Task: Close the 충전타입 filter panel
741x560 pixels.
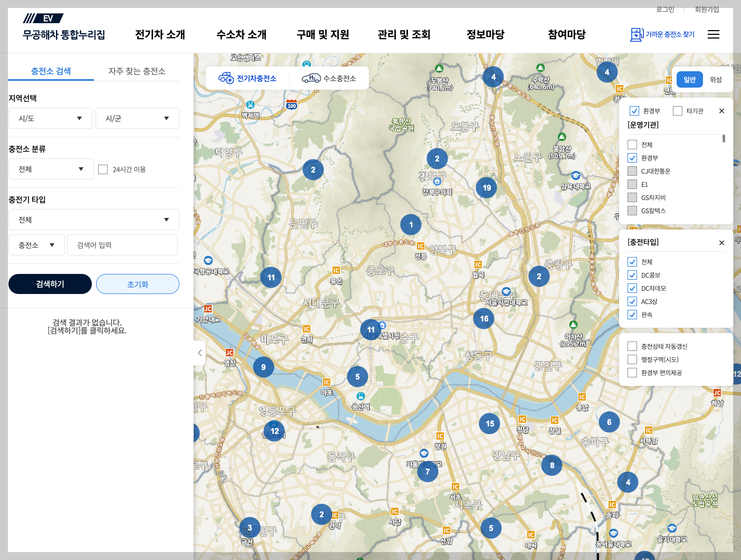Action: click(721, 243)
